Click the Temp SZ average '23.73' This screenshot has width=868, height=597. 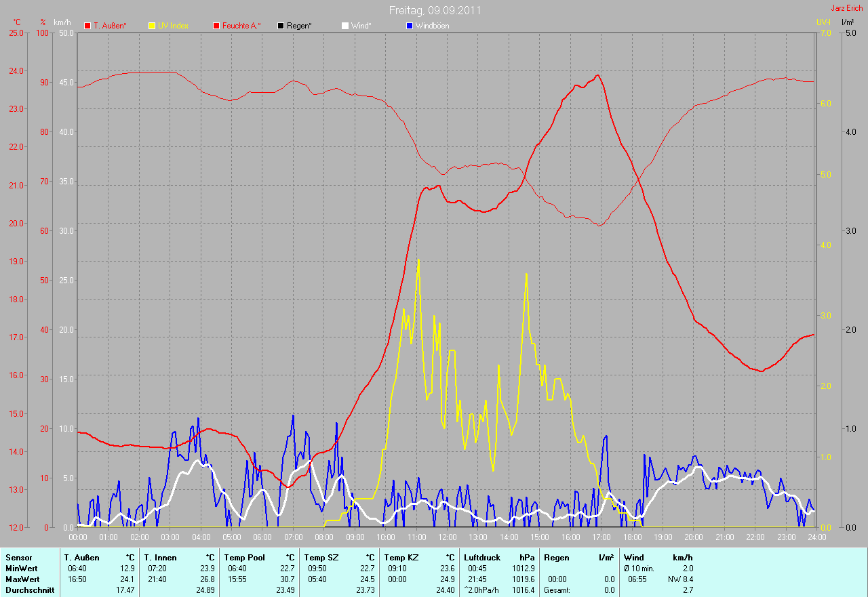click(365, 590)
